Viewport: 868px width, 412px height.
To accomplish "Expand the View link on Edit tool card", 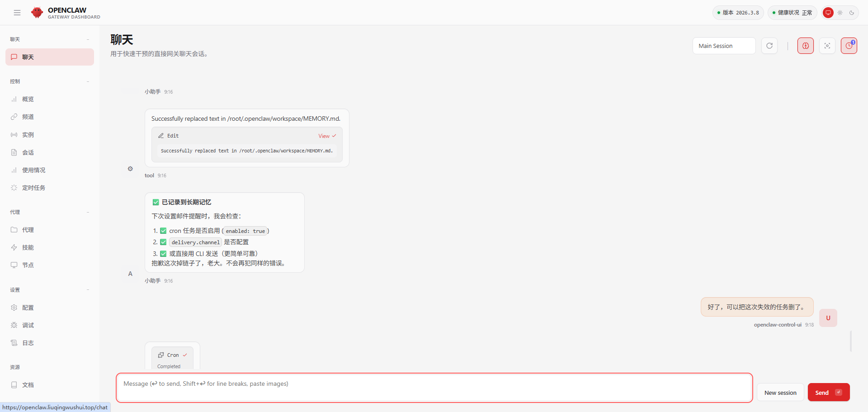I will click(x=327, y=136).
